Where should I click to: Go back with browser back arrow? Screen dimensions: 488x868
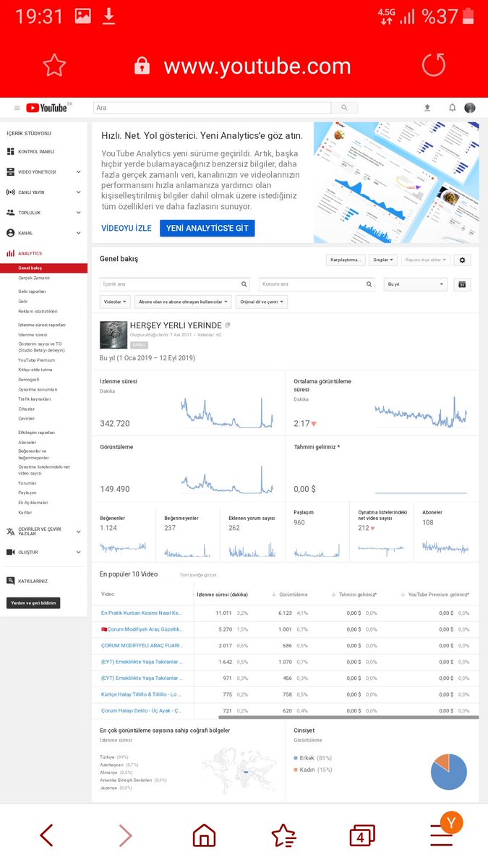coord(46,836)
